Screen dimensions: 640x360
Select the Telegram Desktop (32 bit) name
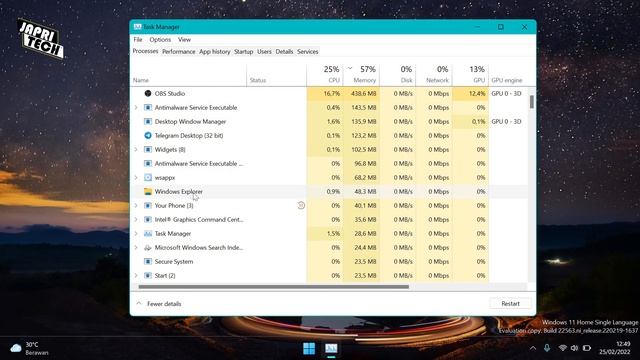tap(189, 136)
